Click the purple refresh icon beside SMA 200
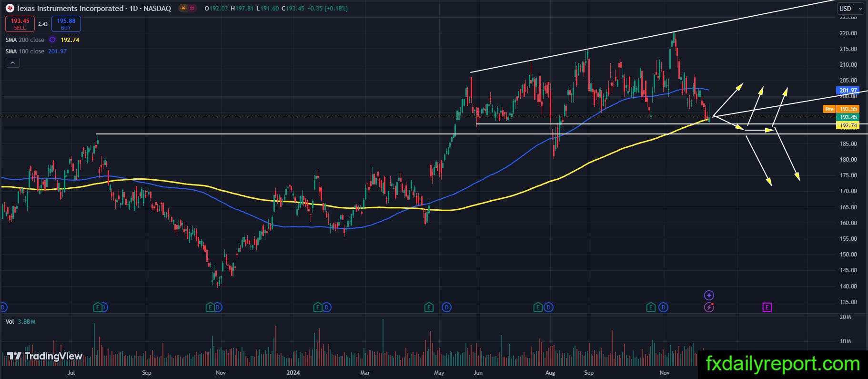 point(52,40)
